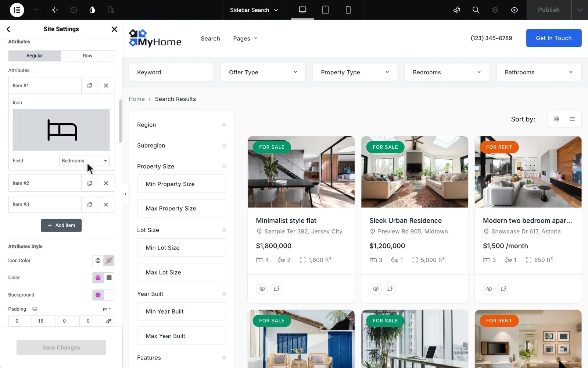The width and height of the screenshot is (588, 368).
Task: Expand publish options arrow
Action: (580, 10)
